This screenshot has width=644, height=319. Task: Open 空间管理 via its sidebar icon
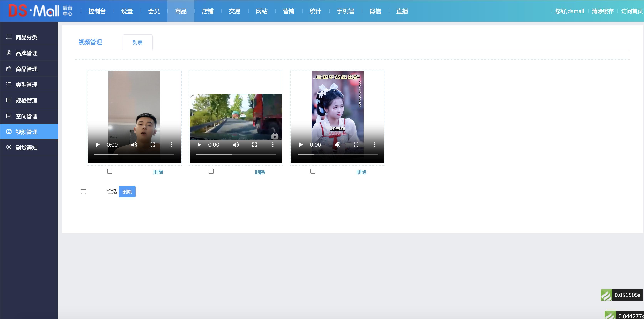pyautogui.click(x=9, y=116)
